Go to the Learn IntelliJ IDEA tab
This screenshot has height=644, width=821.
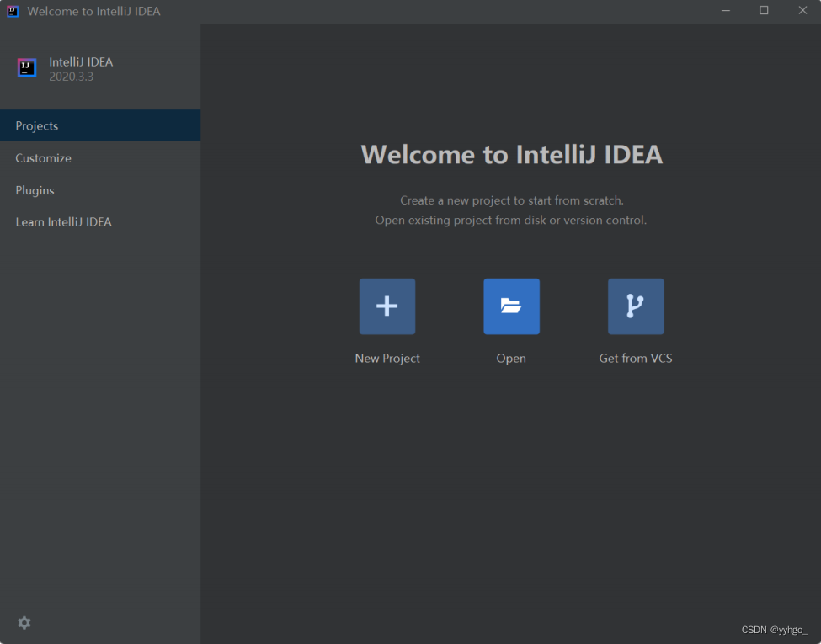(x=64, y=222)
